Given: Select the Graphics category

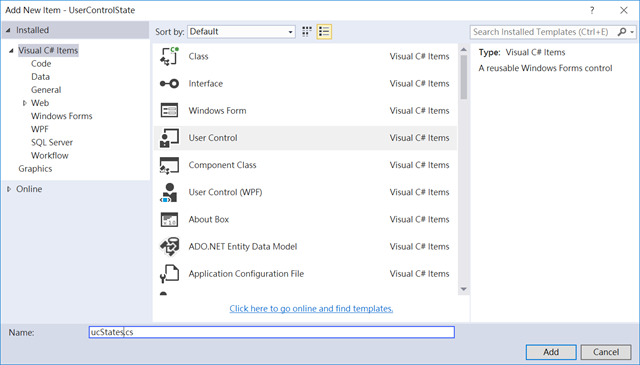Looking at the screenshot, I should [35, 169].
